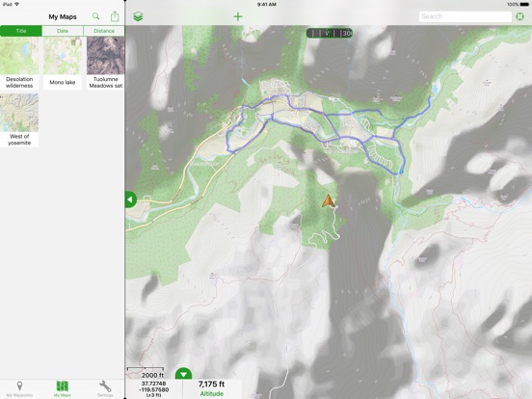Viewport: 532px width, 399px height.
Task: Click the map Search field
Action: [465, 16]
